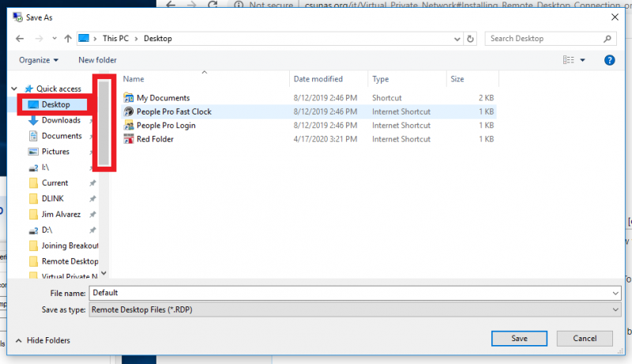Click the Help question mark icon

point(609,60)
